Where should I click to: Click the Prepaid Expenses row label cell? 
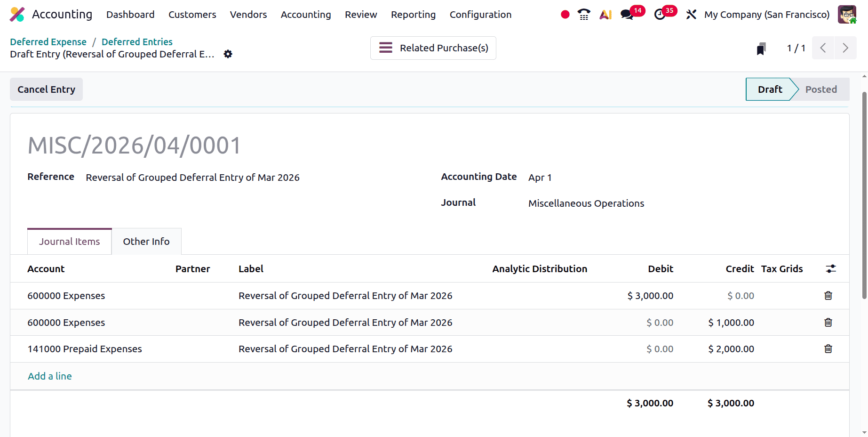pyautogui.click(x=345, y=349)
